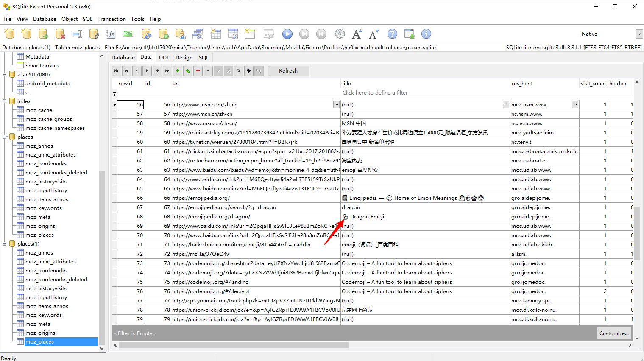This screenshot has height=361, width=644.
Task: Open ellipsis editor for row 56 url
Action: [336, 104]
